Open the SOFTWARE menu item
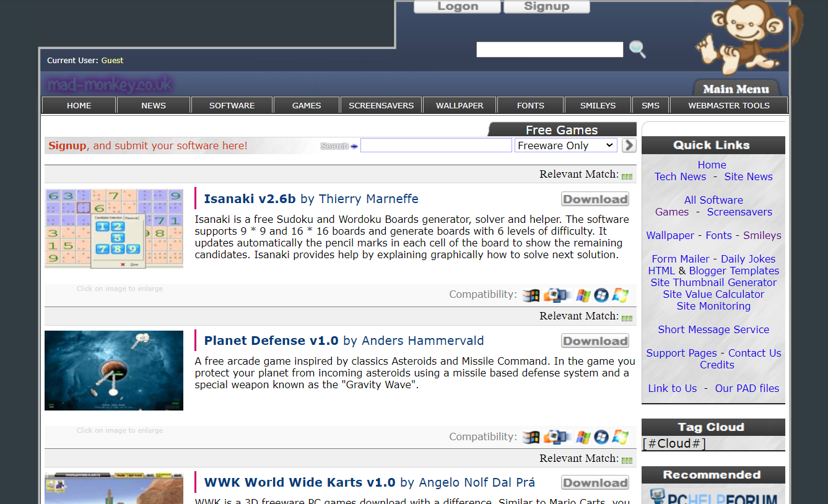 tap(232, 105)
